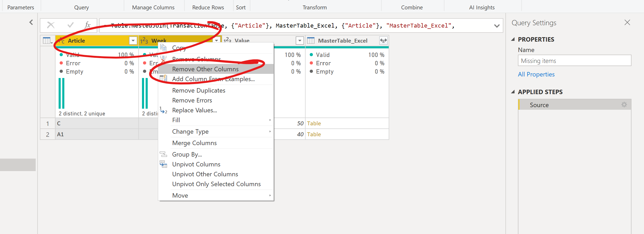Select Merge Columns menu entry
Image resolution: width=644 pixels, height=234 pixels.
pyautogui.click(x=216, y=143)
